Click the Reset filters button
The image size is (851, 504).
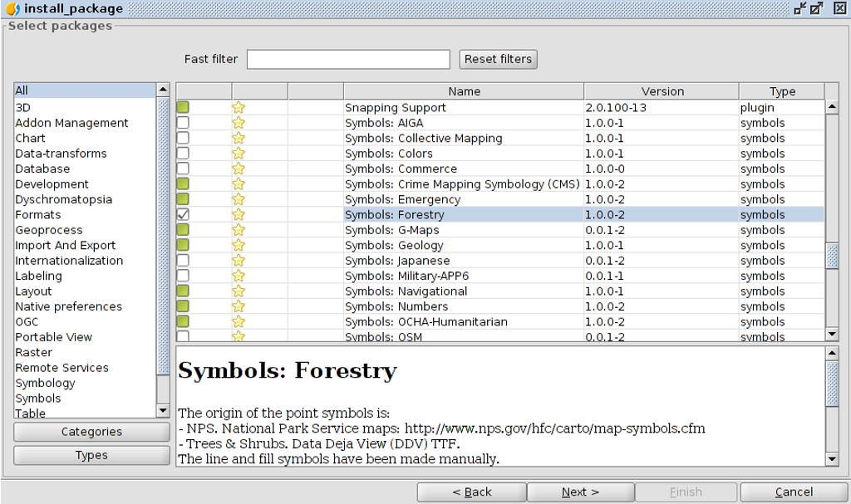point(499,59)
